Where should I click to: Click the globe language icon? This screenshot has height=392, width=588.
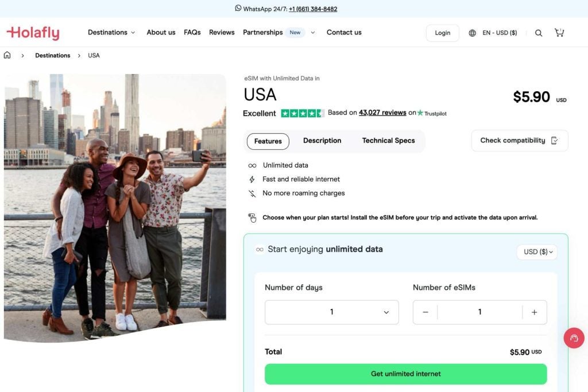[x=473, y=33]
